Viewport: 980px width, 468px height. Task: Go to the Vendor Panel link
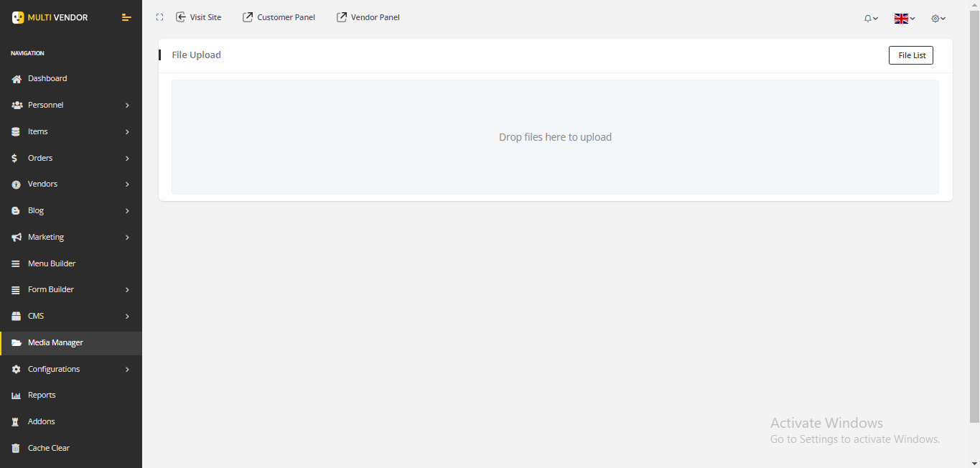(368, 17)
